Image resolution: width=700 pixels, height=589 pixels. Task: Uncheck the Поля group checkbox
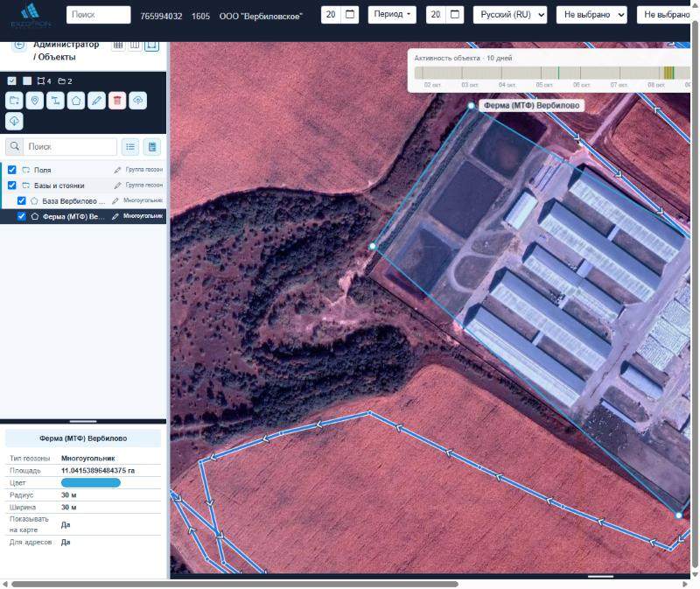click(12, 170)
